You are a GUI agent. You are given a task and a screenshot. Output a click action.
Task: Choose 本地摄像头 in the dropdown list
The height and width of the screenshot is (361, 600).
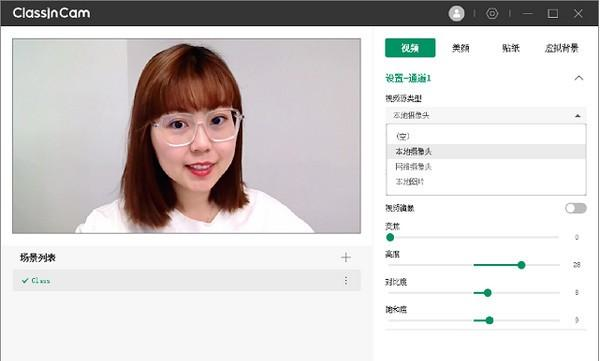click(x=486, y=152)
